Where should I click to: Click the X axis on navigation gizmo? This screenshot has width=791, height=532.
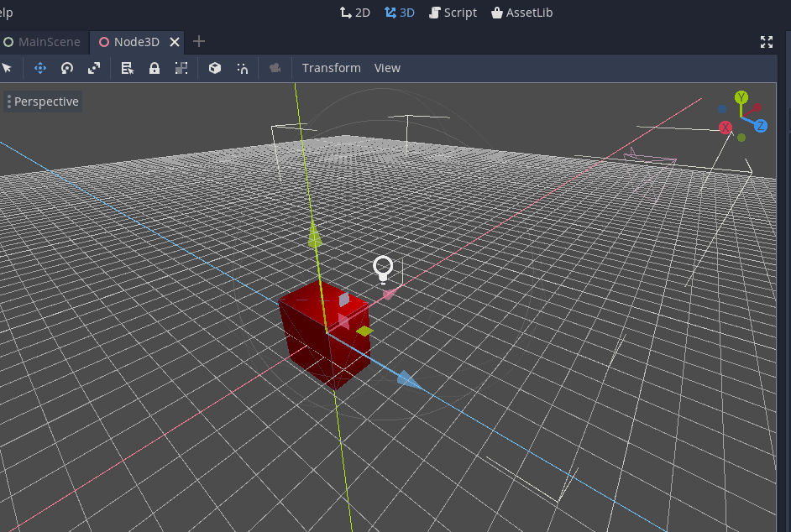tap(726, 127)
